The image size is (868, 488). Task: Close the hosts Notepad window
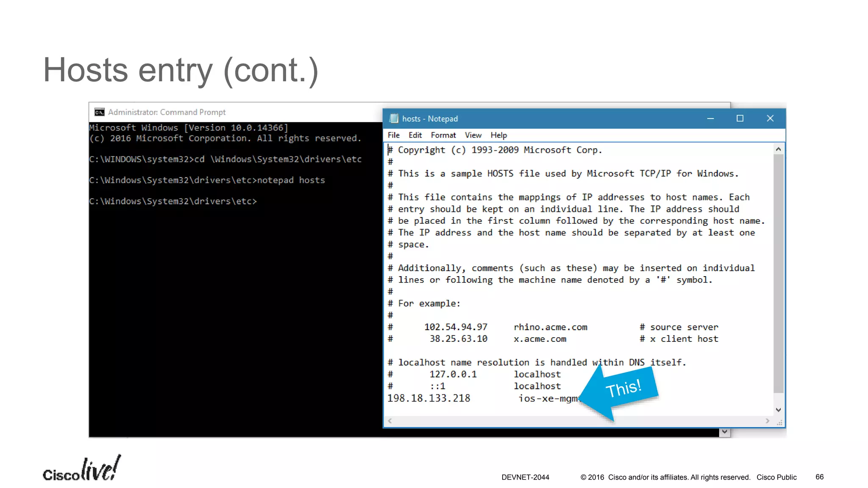770,119
